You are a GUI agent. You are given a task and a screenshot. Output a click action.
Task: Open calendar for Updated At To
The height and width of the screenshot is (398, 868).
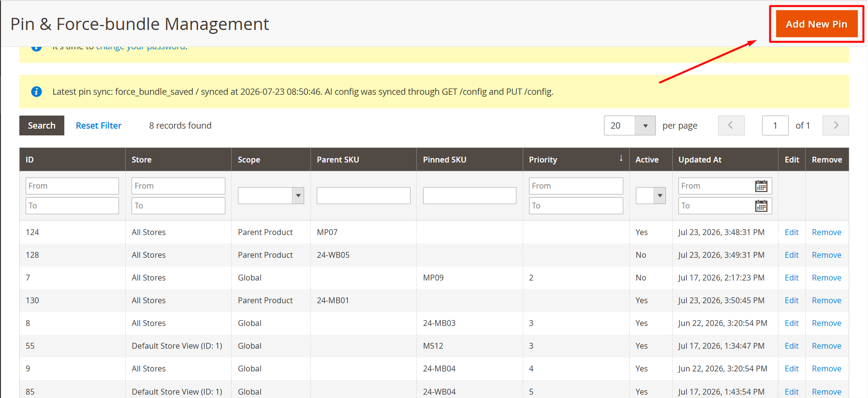point(761,206)
